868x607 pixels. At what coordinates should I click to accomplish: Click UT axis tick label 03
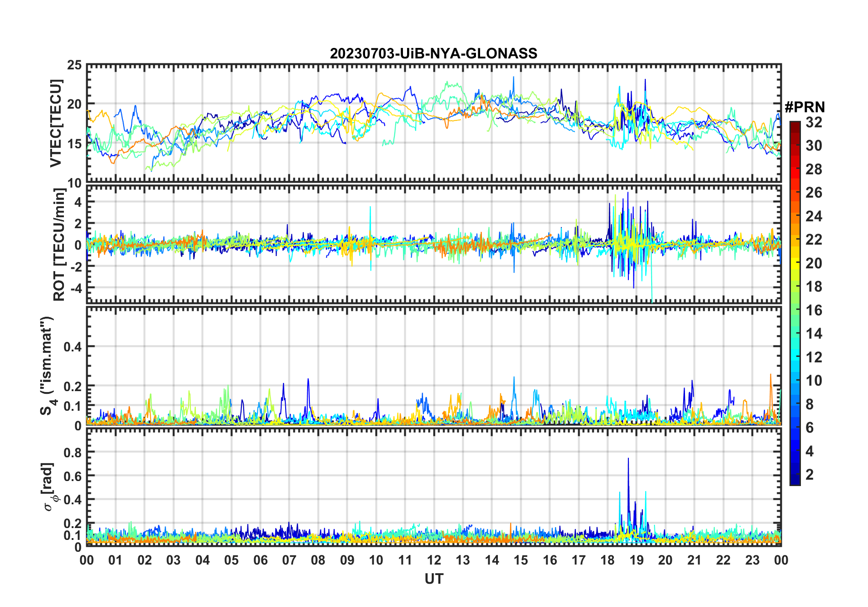(x=173, y=560)
